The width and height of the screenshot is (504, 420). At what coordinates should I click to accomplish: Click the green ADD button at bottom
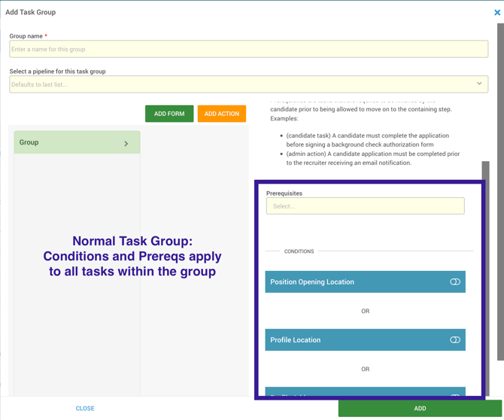[x=420, y=409]
